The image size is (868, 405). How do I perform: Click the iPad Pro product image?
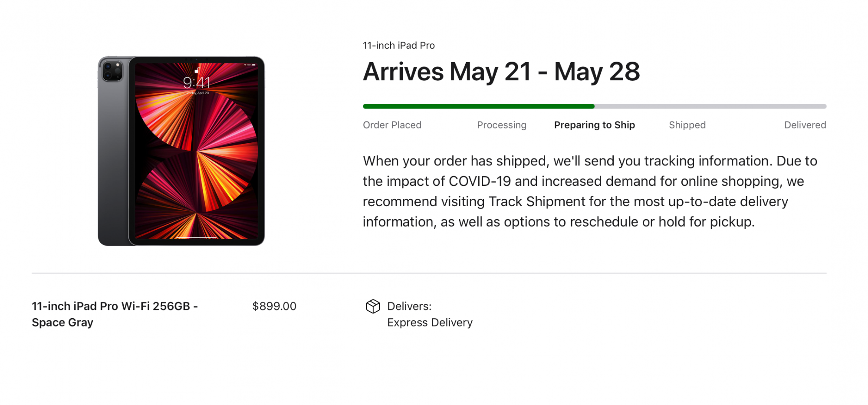tap(181, 151)
